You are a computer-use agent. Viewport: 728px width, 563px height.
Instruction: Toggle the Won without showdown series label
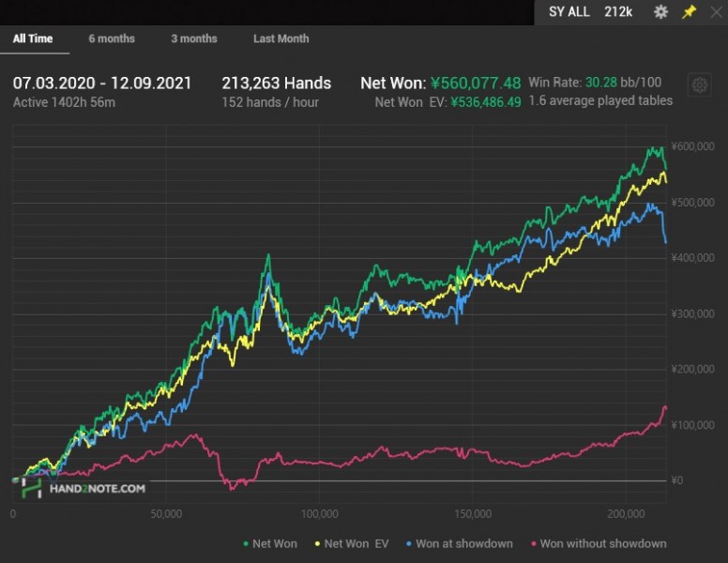tap(603, 543)
